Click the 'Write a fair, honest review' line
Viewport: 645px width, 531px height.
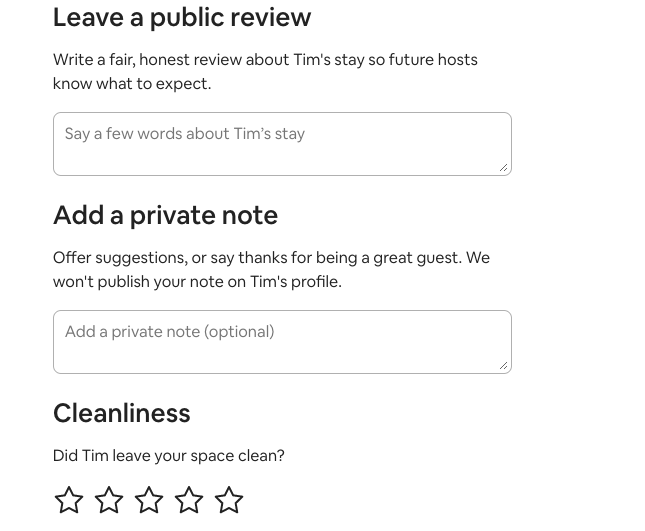click(x=265, y=60)
